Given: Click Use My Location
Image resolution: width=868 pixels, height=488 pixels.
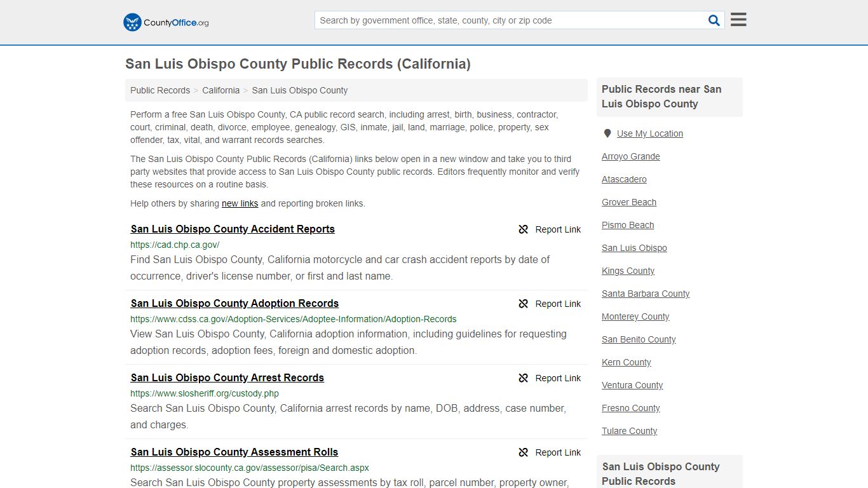Looking at the screenshot, I should (x=650, y=133).
